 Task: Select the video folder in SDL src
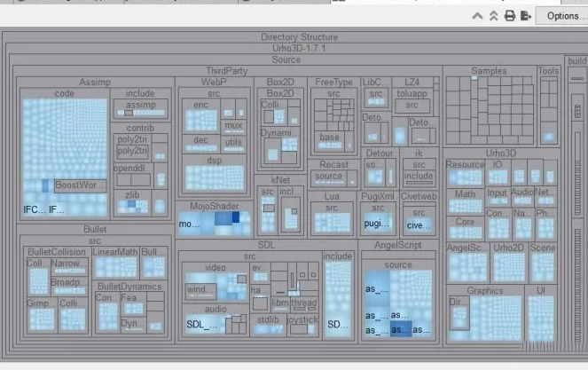(216, 268)
